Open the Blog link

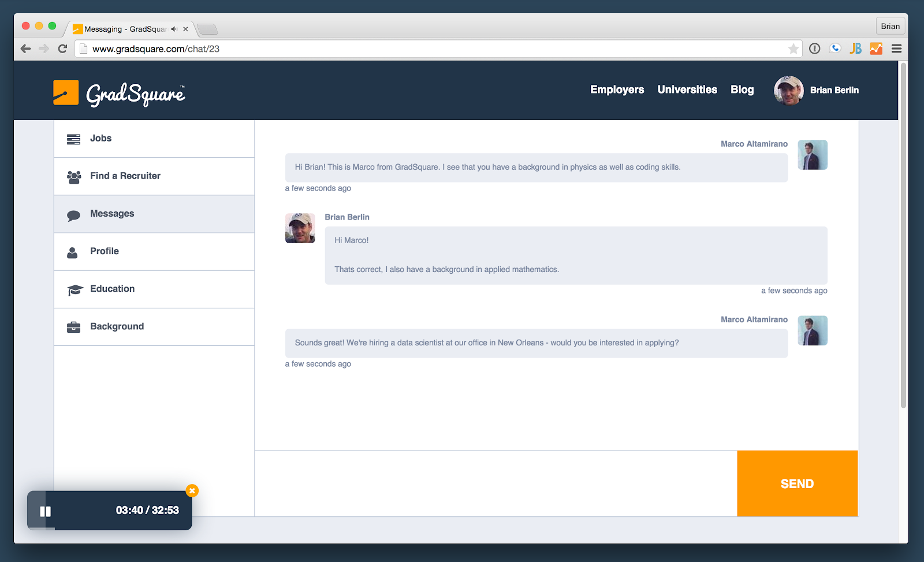pyautogui.click(x=742, y=90)
